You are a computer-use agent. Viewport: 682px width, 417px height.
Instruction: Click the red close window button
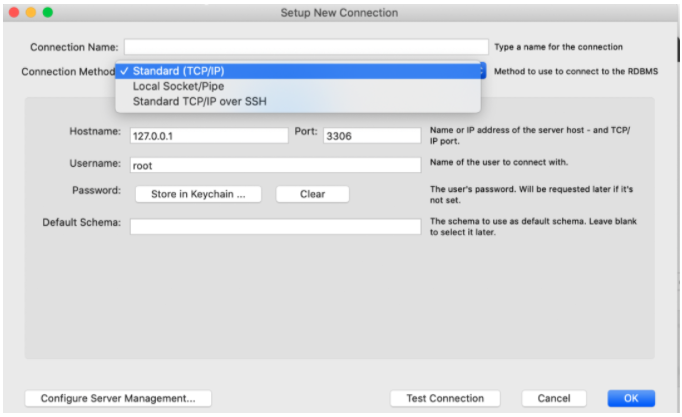(14, 13)
